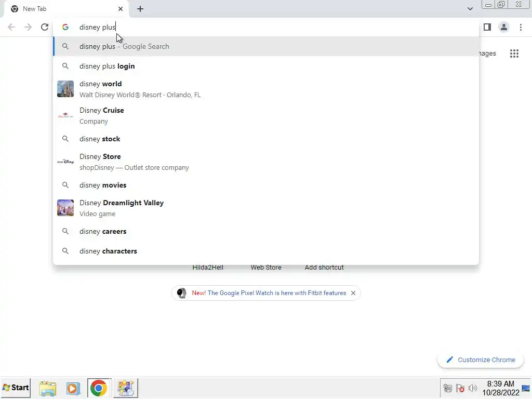Pick 'Disney Store' suggestion
532x399 pixels.
pos(266,162)
